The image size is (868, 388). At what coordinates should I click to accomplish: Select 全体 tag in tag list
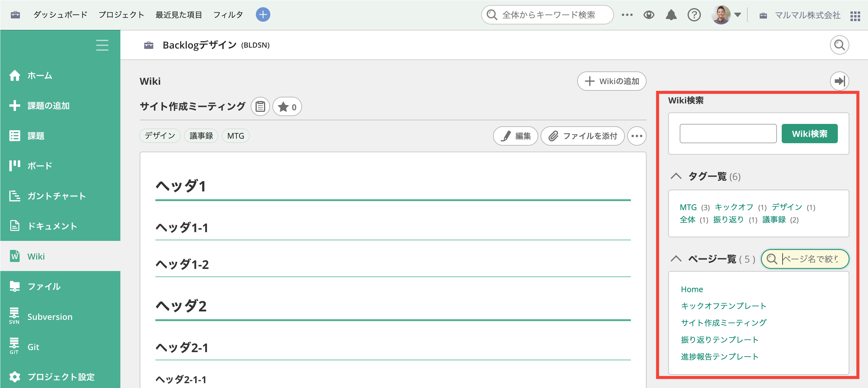[687, 219]
